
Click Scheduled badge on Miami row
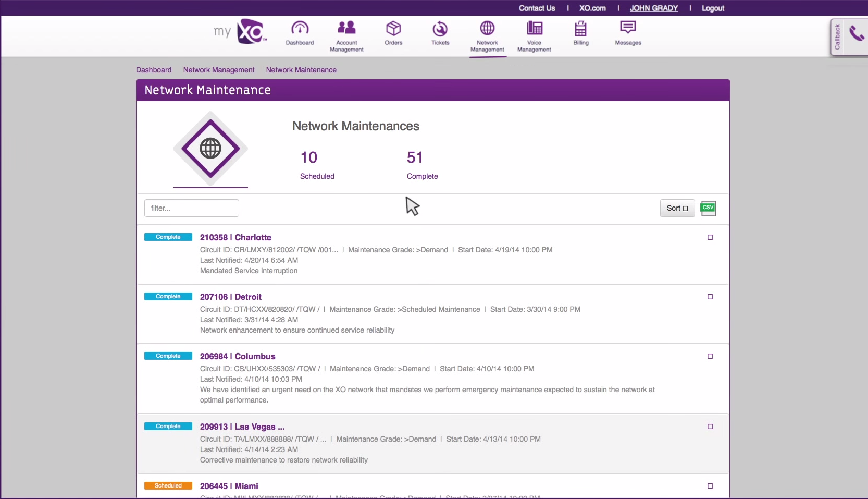tap(168, 486)
